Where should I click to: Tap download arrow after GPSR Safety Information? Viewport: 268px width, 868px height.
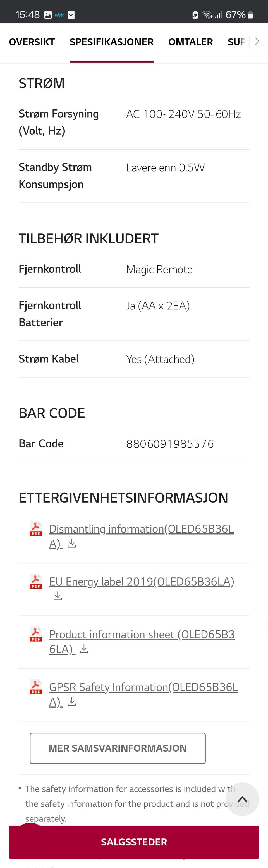[x=72, y=702]
